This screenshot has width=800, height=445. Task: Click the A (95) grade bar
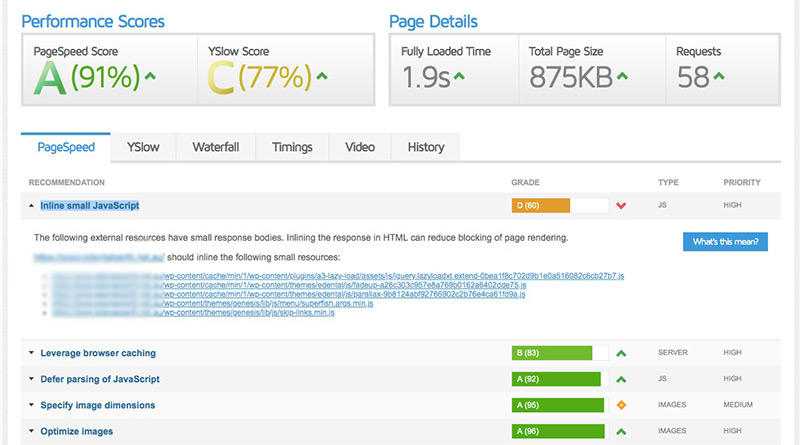(560, 405)
